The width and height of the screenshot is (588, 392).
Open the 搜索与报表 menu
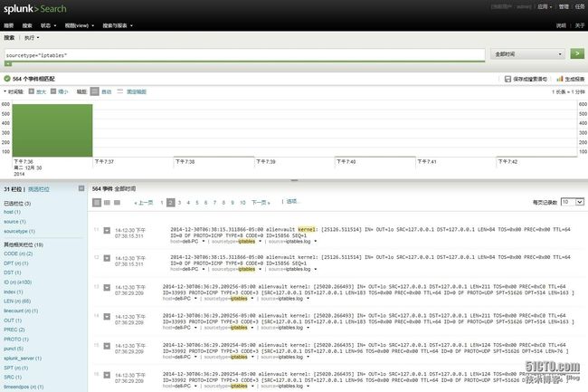pos(118,25)
